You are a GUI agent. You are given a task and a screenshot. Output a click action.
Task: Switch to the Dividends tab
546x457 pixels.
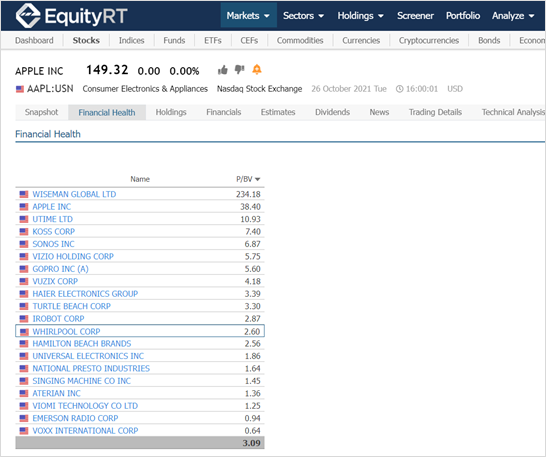tap(332, 112)
